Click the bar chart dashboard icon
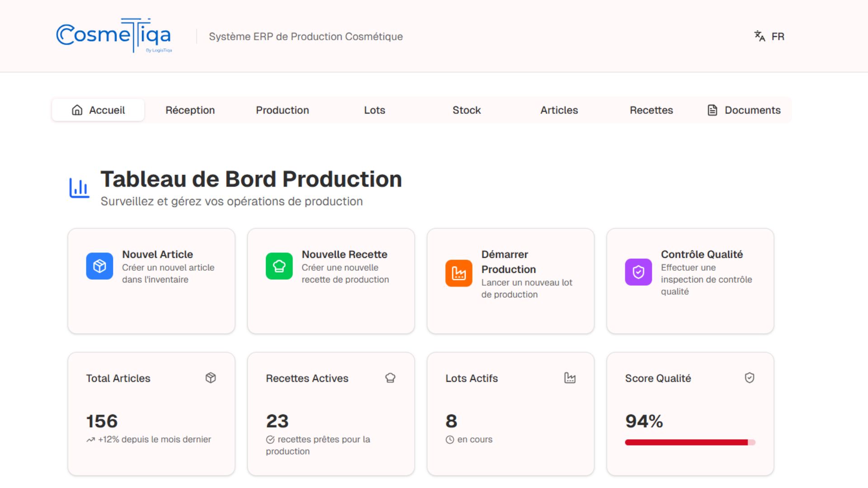 [x=79, y=188]
